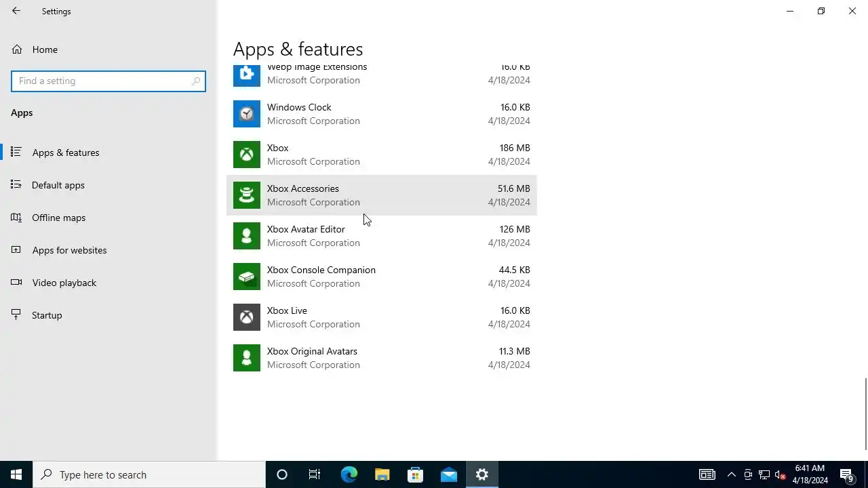Show hidden system tray icons
868x488 pixels.
tap(731, 474)
